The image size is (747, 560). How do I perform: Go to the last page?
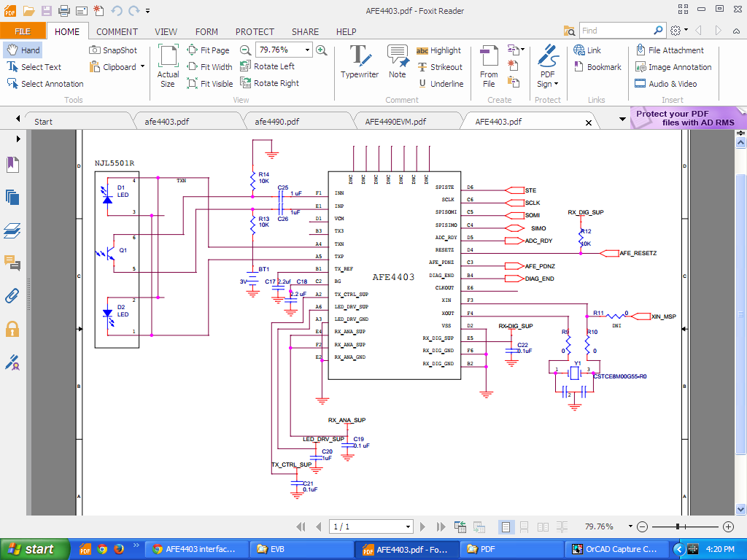click(x=441, y=526)
